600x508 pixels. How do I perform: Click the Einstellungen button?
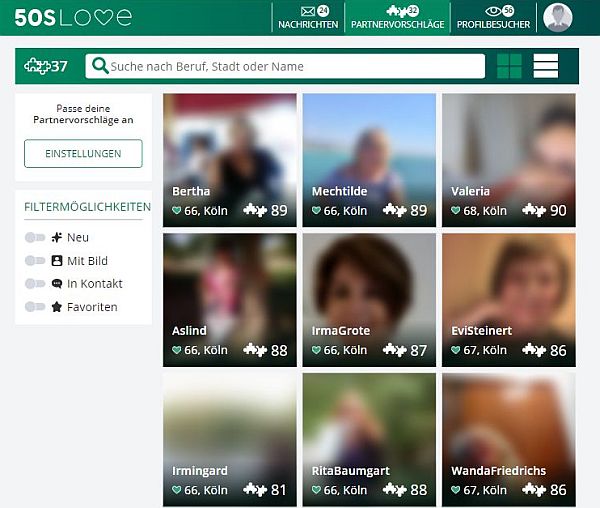tap(83, 154)
